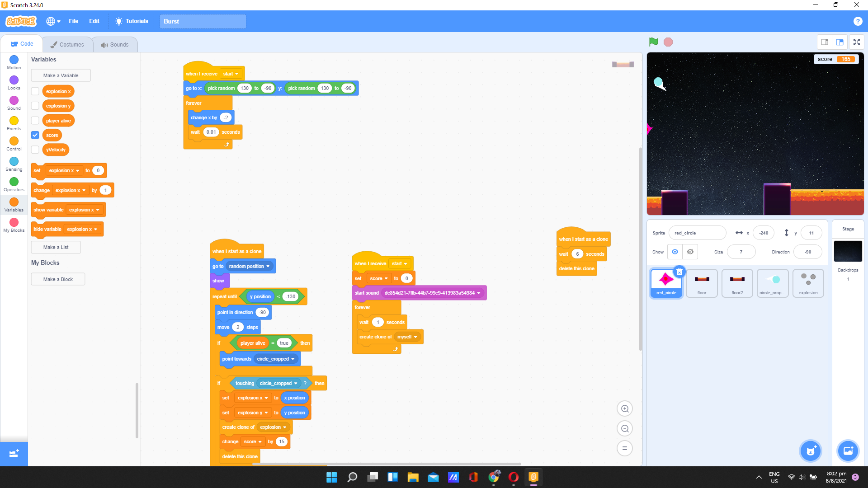Image resolution: width=868 pixels, height=488 pixels.
Task: Expand variable dropdown in set explosion x block
Action: pos(78,171)
